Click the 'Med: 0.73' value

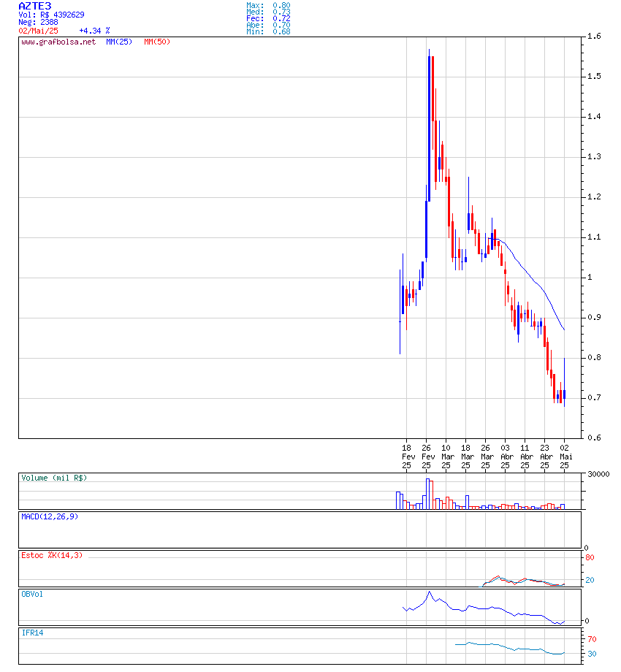pos(268,12)
